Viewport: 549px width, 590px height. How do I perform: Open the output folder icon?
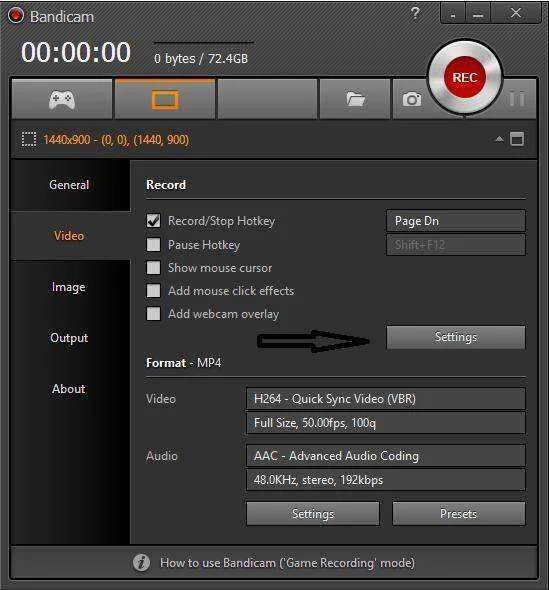[355, 99]
